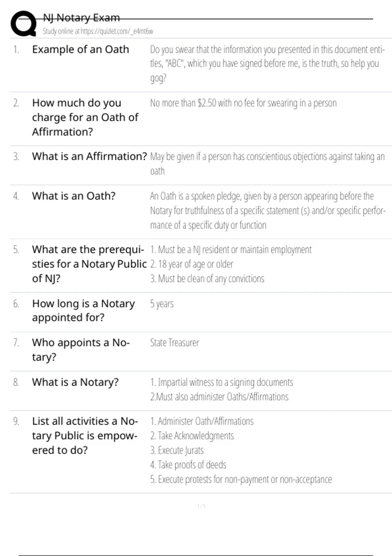Click the Quizlet Q logo
This screenshot has width=392, height=556.
24,24
